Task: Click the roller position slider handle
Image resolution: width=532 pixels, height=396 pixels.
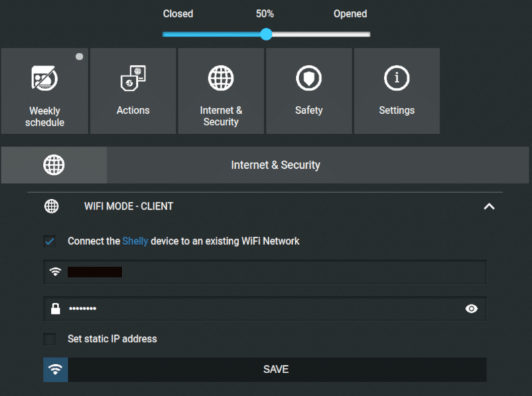Action: 267,34
